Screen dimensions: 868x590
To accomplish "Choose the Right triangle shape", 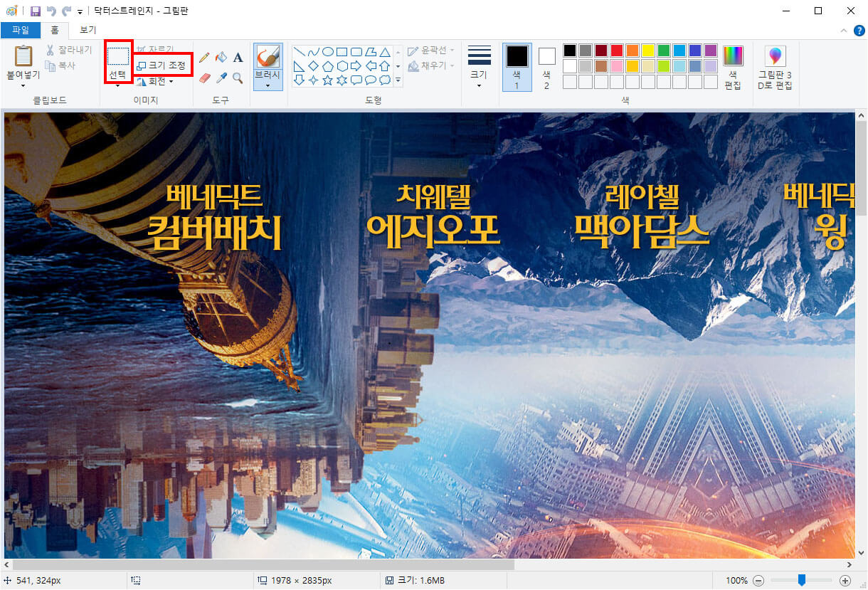I will click(x=300, y=66).
